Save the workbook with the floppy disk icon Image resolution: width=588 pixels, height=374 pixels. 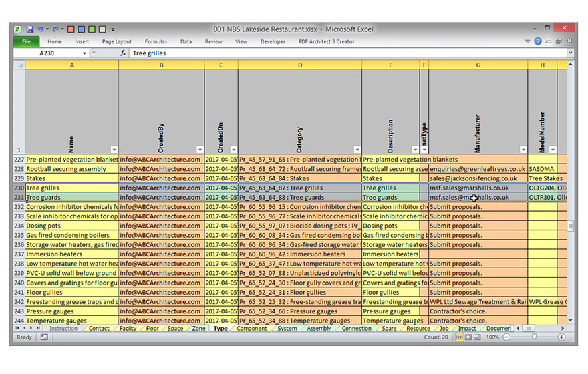pos(30,29)
